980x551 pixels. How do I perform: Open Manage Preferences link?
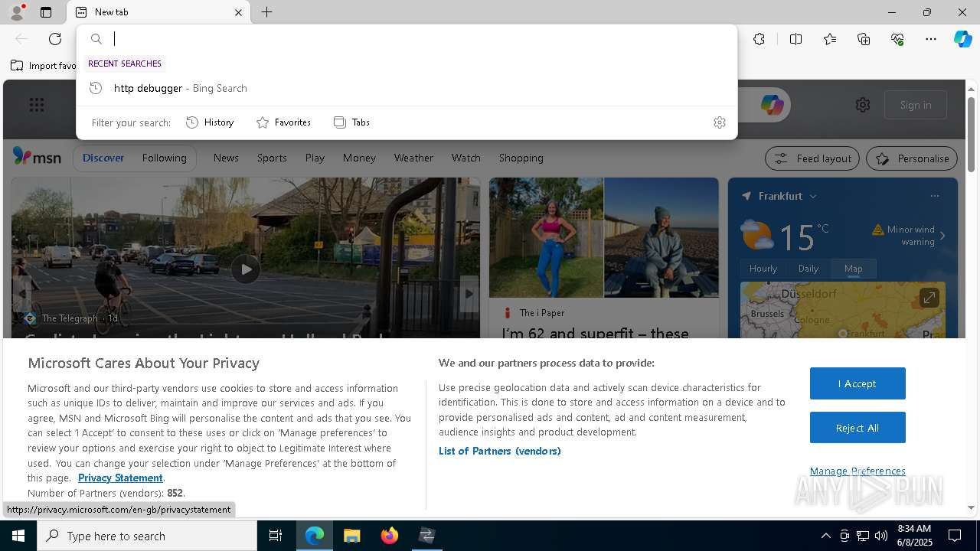[857, 471]
